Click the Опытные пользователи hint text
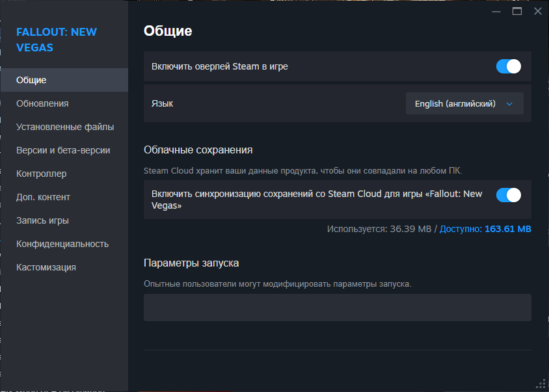Screen dimensions: 549x392 pos(278,284)
